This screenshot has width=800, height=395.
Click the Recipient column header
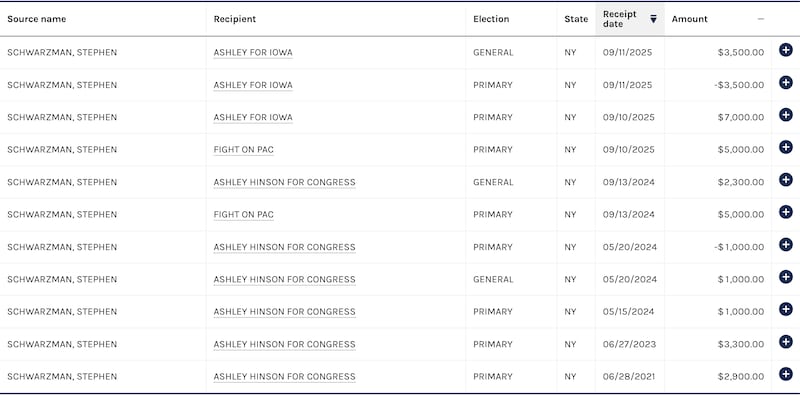click(x=235, y=19)
